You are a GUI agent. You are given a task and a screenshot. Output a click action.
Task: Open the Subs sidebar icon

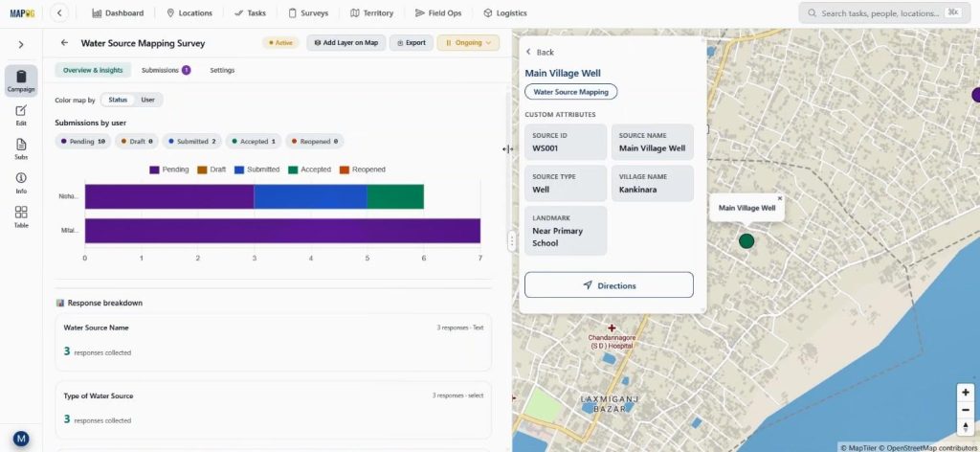[x=21, y=149]
